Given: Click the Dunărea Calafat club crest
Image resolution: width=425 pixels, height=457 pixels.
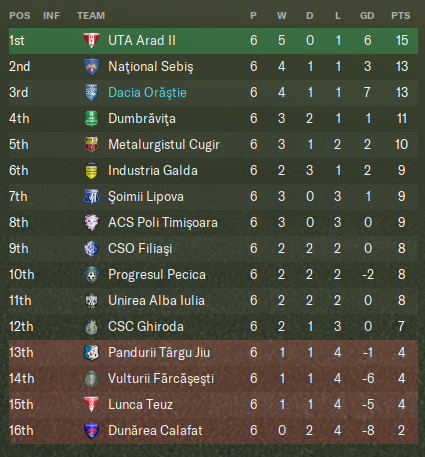Looking at the screenshot, I should (x=91, y=430).
